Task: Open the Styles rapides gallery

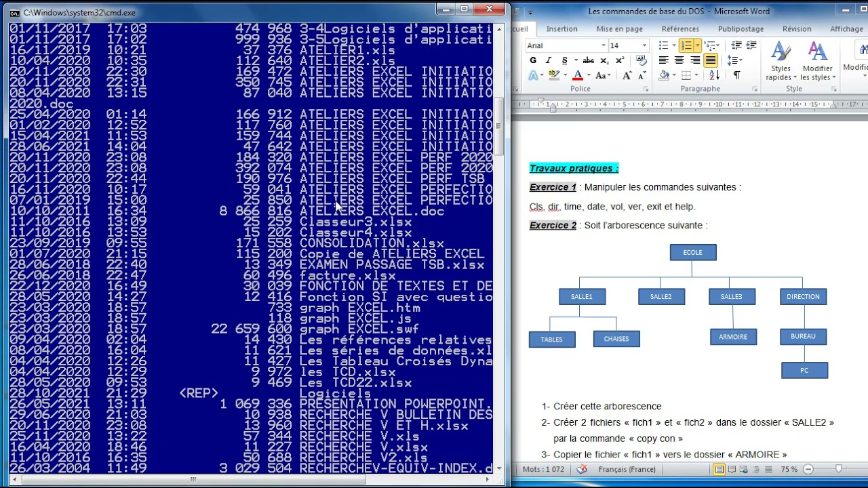Action: click(781, 61)
